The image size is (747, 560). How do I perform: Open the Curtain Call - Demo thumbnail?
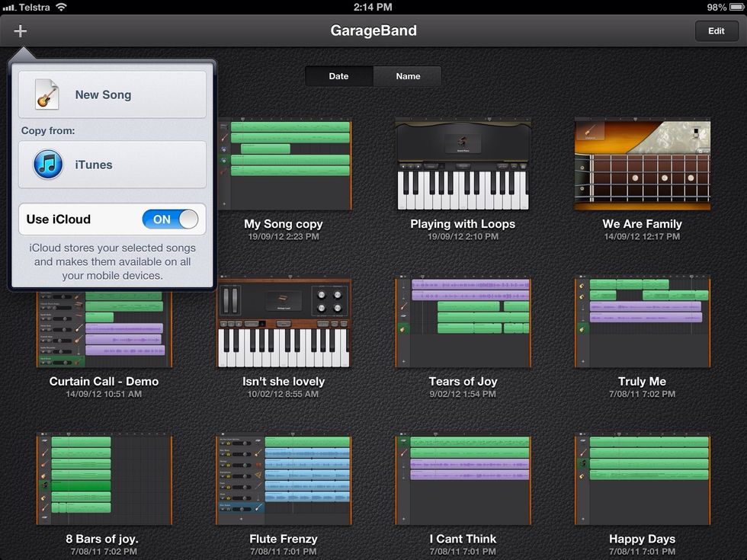click(104, 328)
